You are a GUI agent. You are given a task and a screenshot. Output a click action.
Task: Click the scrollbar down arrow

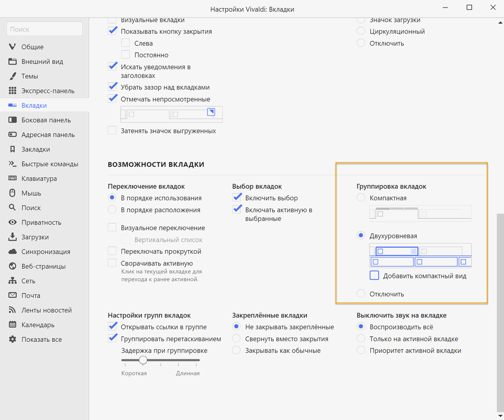tap(500, 416)
